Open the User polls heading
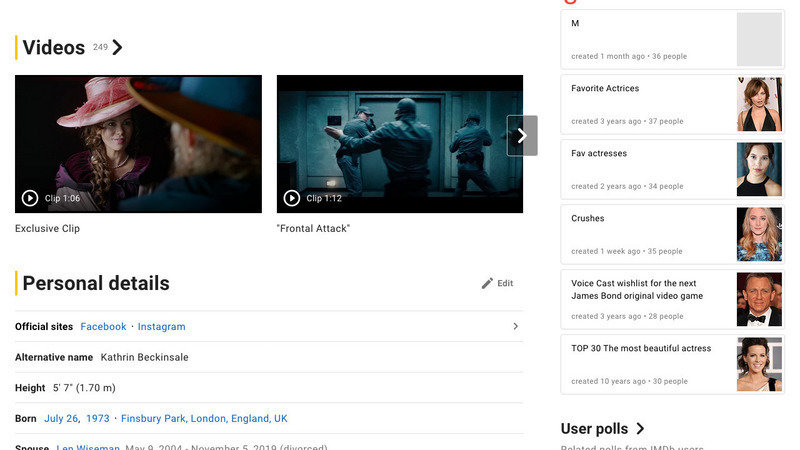This screenshot has width=800, height=450. 594,429
